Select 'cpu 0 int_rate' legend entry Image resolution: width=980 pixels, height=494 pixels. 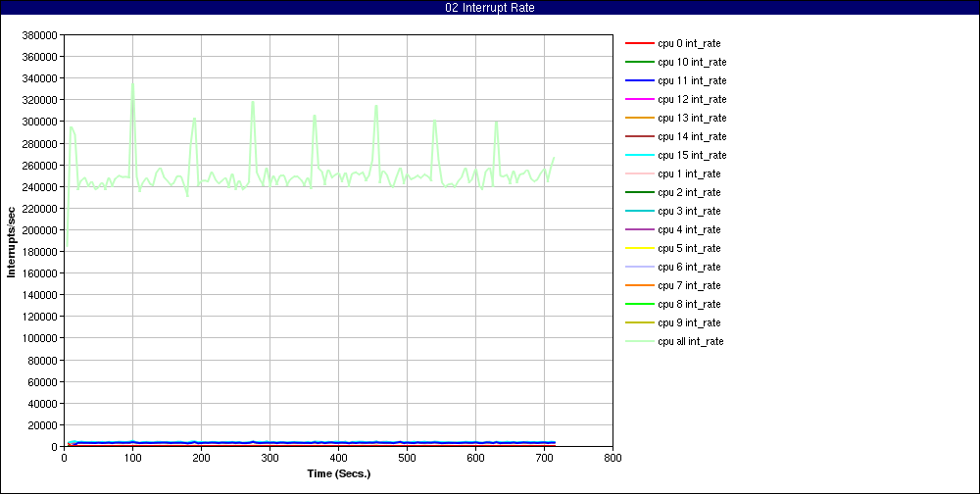tap(674, 44)
